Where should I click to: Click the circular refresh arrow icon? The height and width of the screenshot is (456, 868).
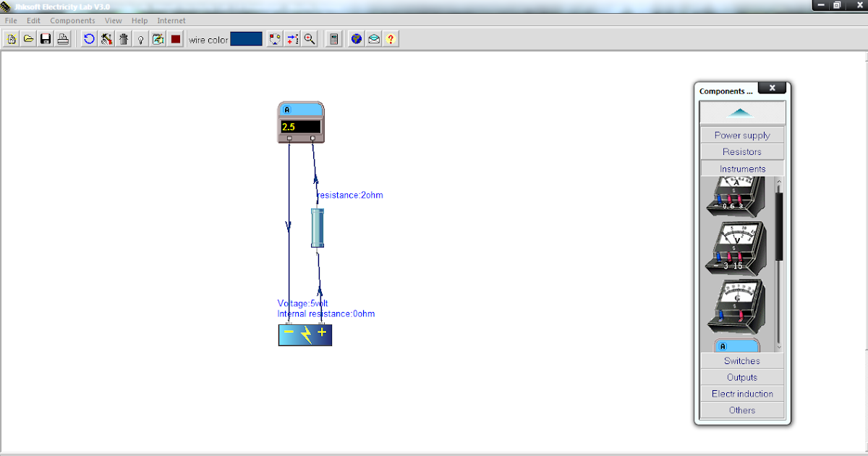coord(88,38)
